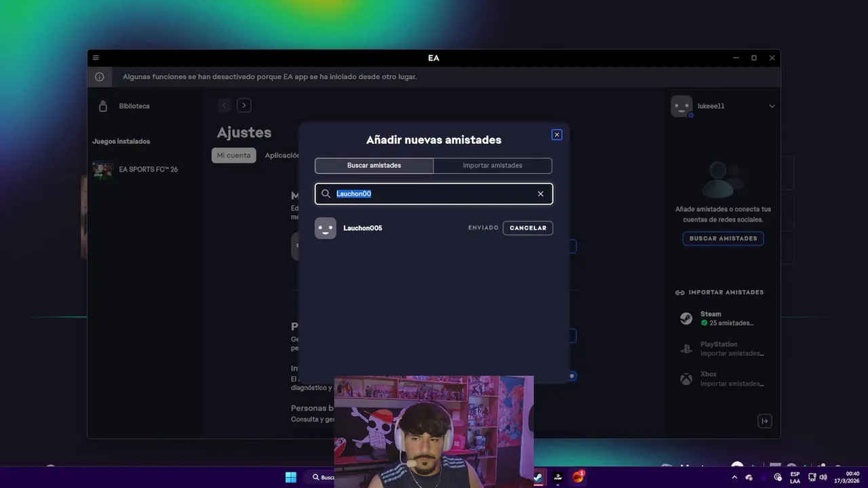Click the Windows taskbar search box
Viewport: 868px width, 488px height.
click(320, 477)
